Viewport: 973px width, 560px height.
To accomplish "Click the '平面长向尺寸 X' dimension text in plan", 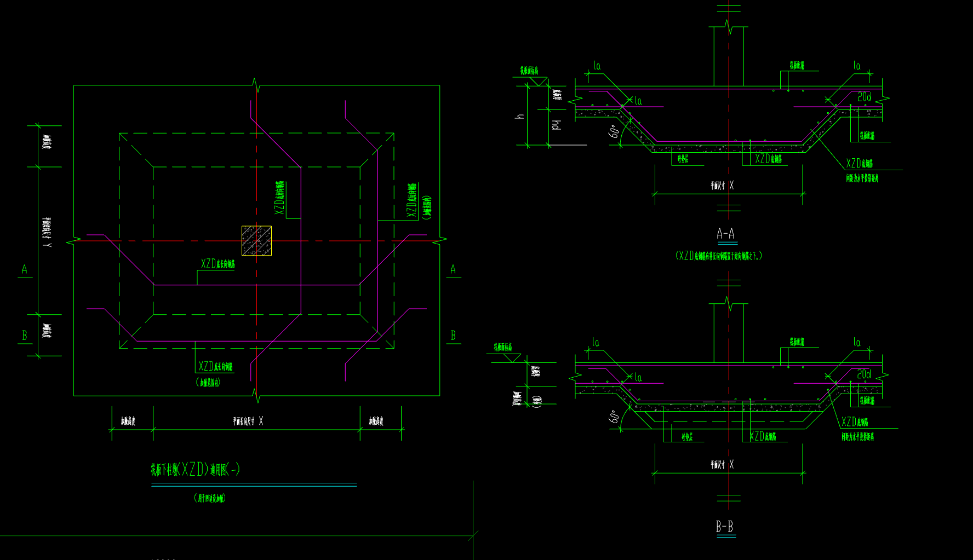I will coord(248,421).
